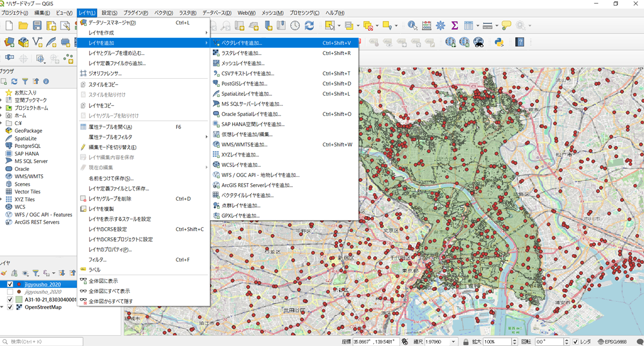Click the New Project icon
This screenshot has height=346, width=644.
tap(9, 26)
